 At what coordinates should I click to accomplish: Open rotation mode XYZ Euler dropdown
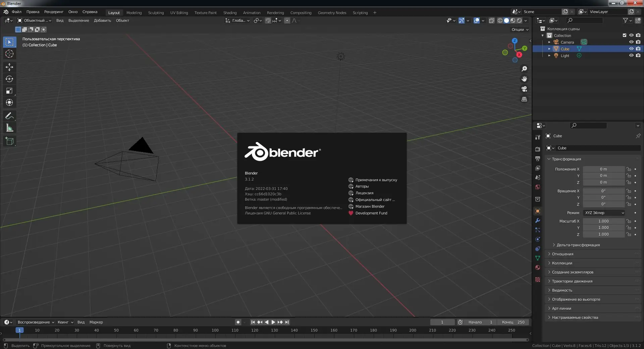[604, 213]
